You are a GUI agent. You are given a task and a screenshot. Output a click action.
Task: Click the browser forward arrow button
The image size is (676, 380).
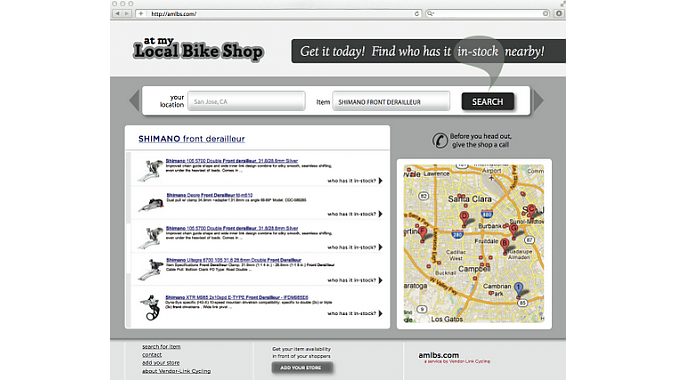127,14
